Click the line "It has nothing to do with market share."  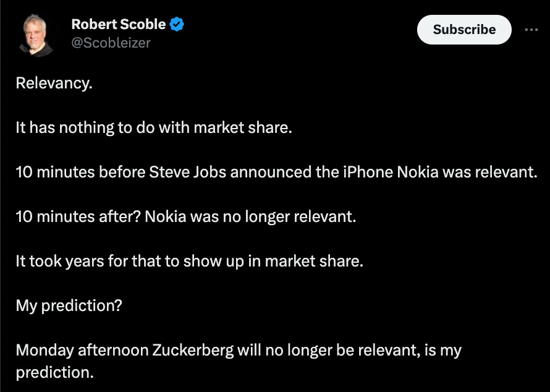pyautogui.click(x=153, y=128)
